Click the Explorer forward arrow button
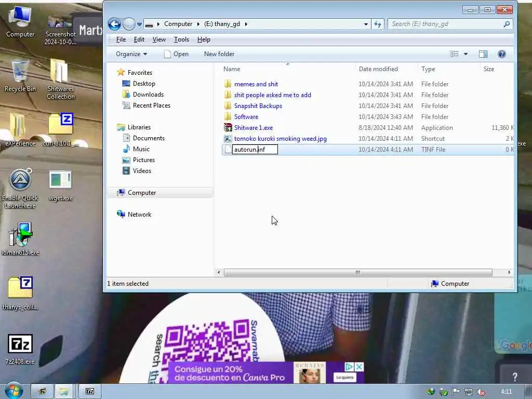 (x=129, y=24)
